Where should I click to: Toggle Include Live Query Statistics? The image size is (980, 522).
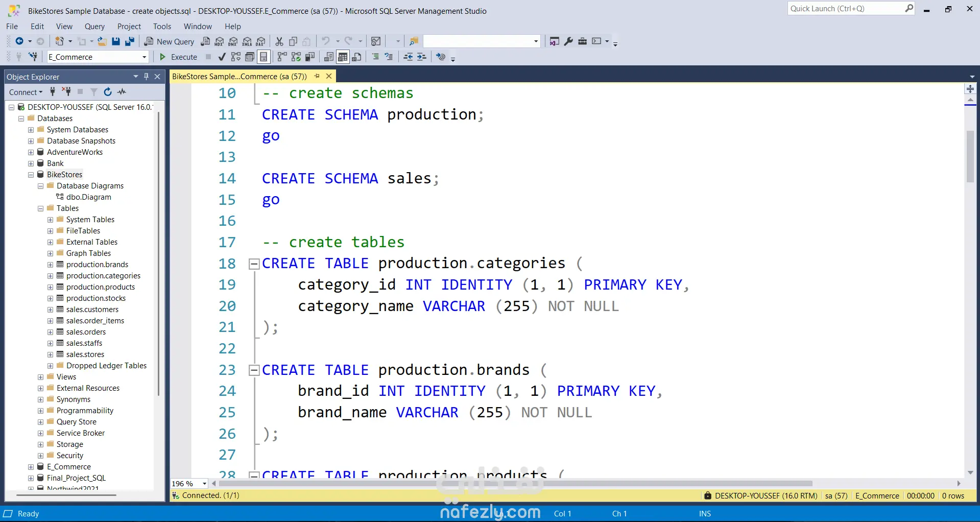coord(296,57)
